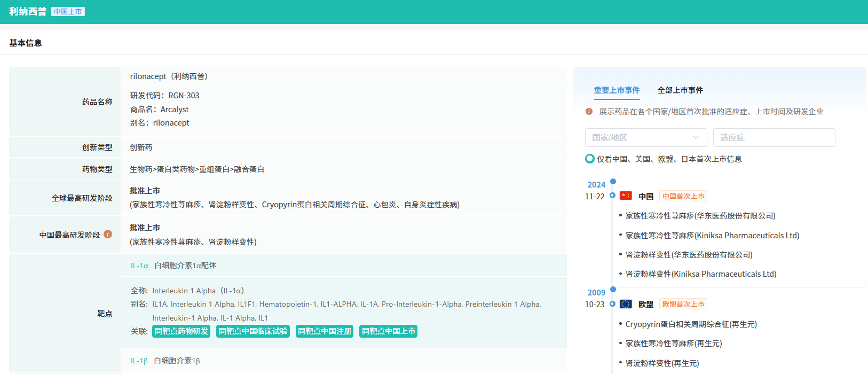
Task: Click the 同靶点中国临床试验 button
Action: coord(253,331)
